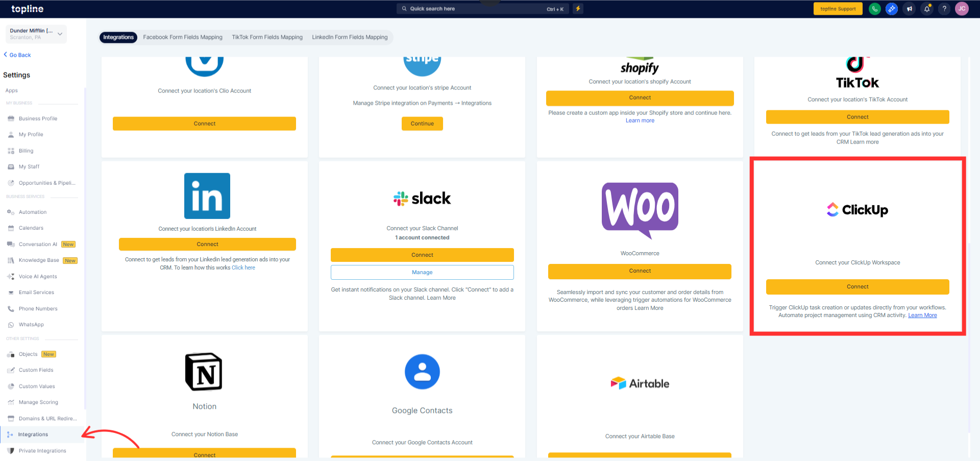This screenshot has width=980, height=461.
Task: Click the Private Integrations shield icon
Action: pyautogui.click(x=11, y=451)
